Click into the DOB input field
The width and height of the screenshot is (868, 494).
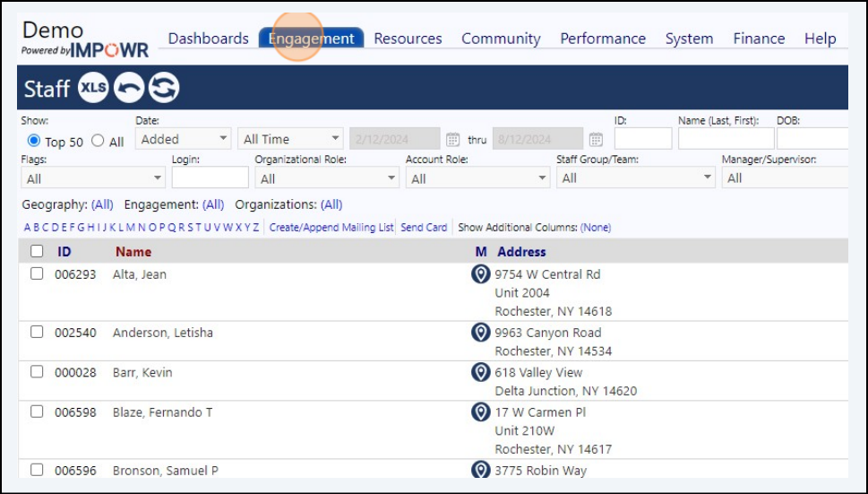(812, 138)
